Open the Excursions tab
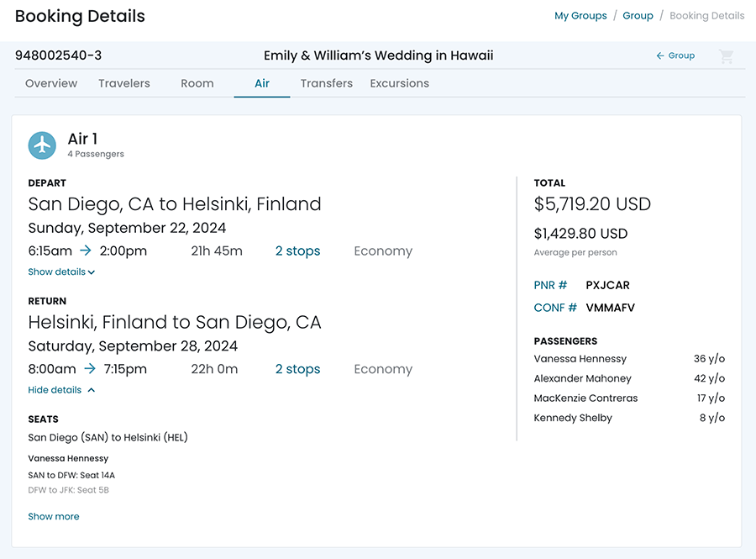The image size is (756, 559). point(400,83)
